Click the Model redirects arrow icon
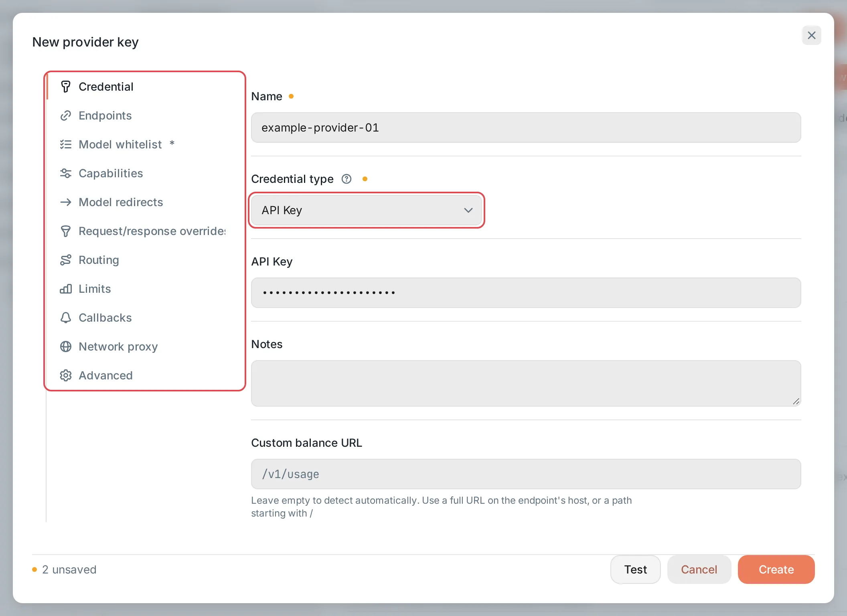Image resolution: width=847 pixels, height=616 pixels. click(66, 202)
